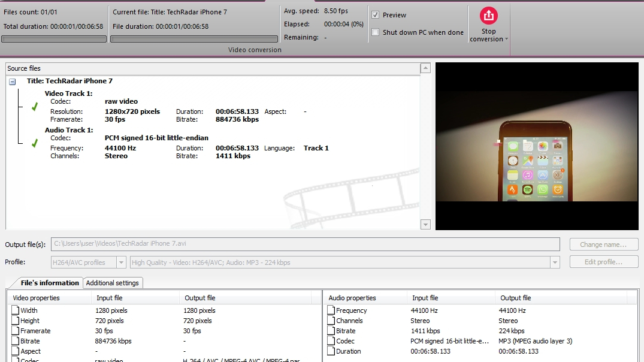644x362 pixels.
Task: Click the 'Elapsed: 00:00:04 (0%)' readout
Action: [323, 24]
